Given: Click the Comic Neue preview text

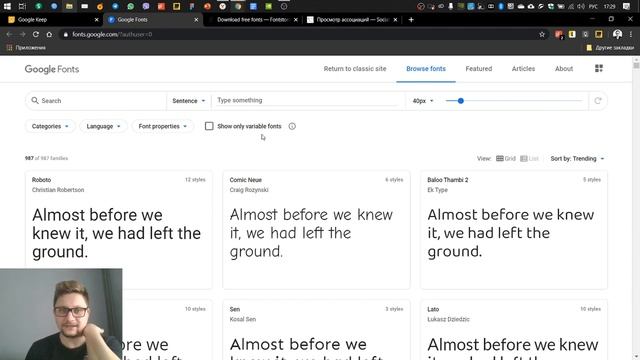Looking at the screenshot, I should (x=311, y=233).
